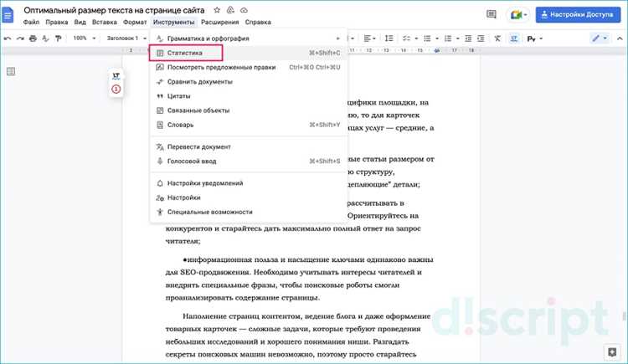Viewport: 628px width, 364px height.
Task: Open Настройки уведомлений
Action: tap(249, 183)
